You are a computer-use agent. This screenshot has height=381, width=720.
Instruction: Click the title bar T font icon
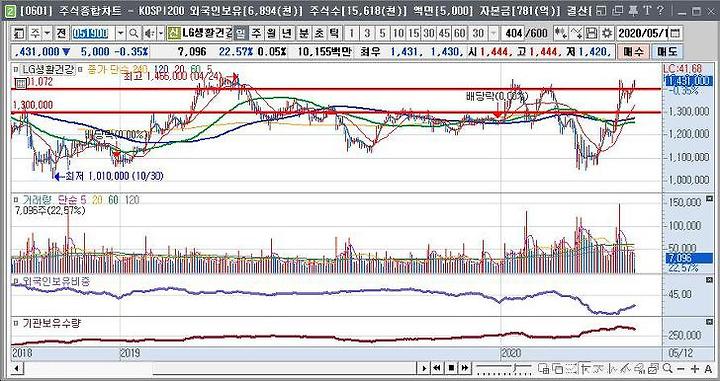(647, 11)
